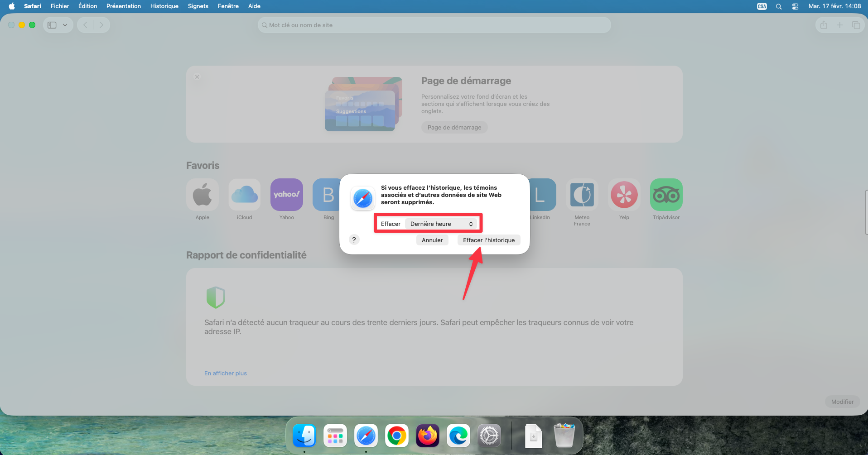
Task: Click the privacy report shield icon
Action: coord(216,297)
